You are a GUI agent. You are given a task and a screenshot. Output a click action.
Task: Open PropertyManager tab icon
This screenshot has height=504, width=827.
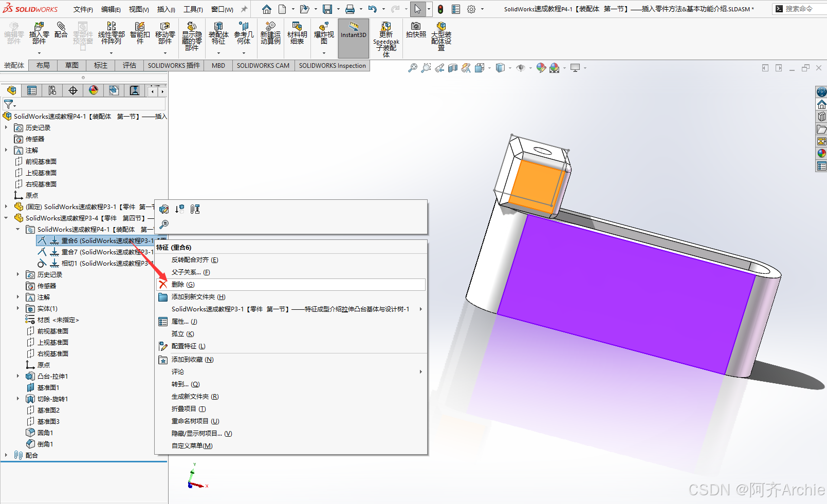32,90
